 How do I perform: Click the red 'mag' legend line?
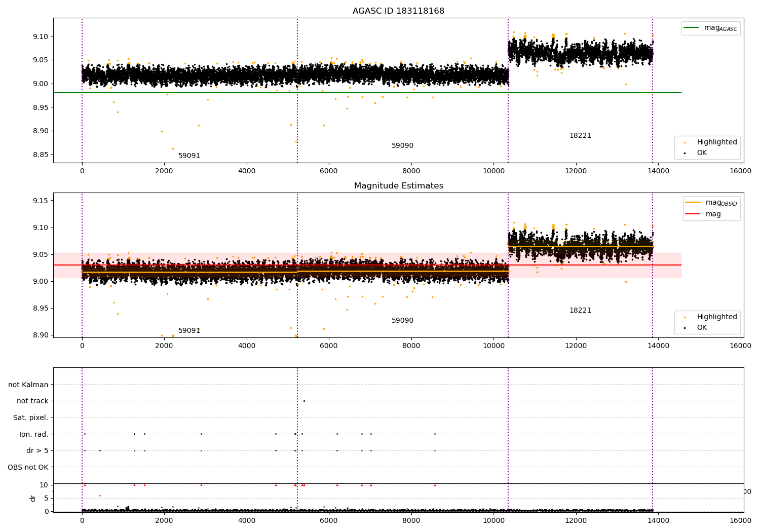point(693,214)
